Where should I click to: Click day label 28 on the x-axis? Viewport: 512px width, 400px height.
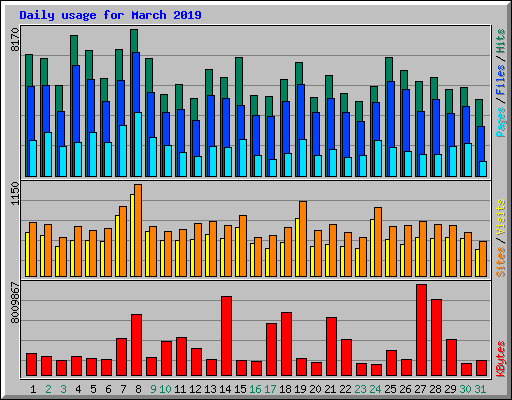(435, 389)
